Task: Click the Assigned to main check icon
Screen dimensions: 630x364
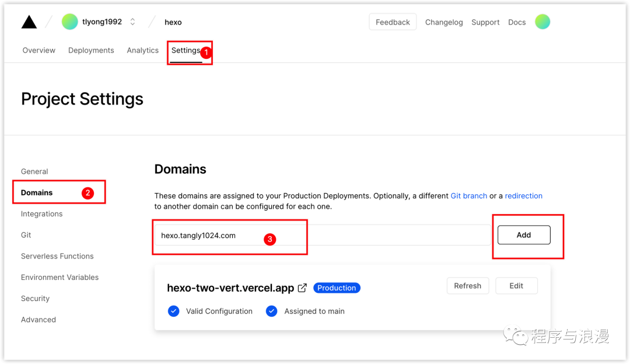Action: (272, 311)
